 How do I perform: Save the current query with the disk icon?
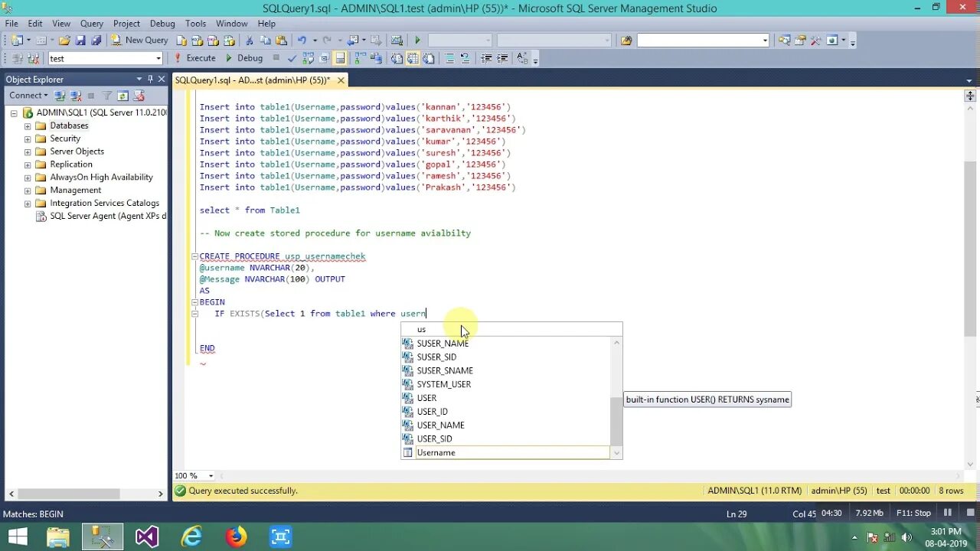point(80,40)
